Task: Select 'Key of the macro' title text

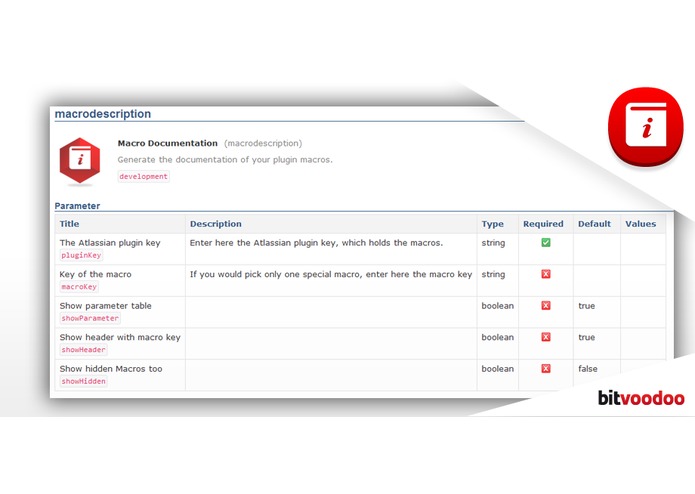Action: coord(95,274)
